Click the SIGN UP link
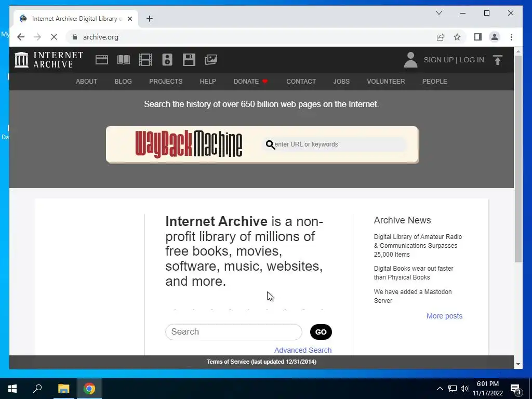The width and height of the screenshot is (532, 399). [438, 60]
